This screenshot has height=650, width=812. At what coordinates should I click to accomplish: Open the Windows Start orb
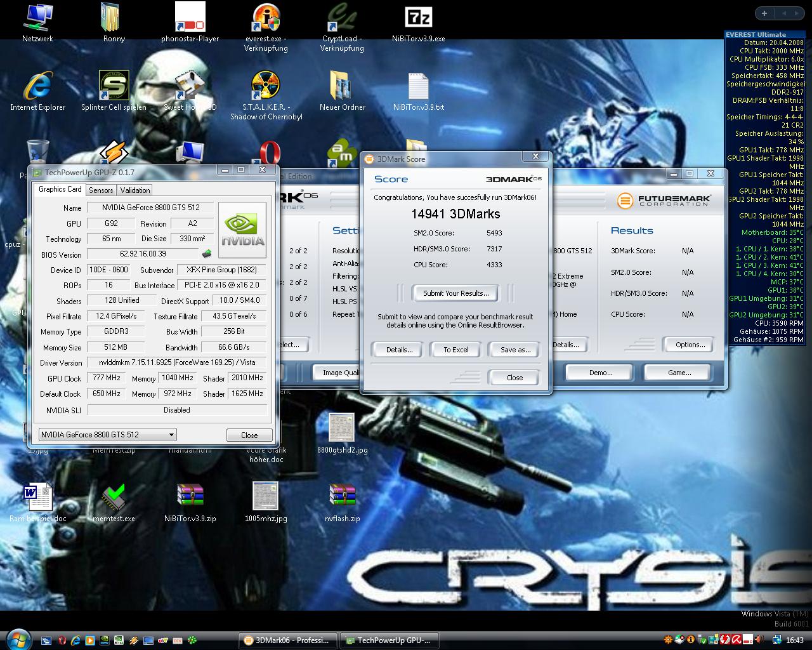[x=18, y=639]
